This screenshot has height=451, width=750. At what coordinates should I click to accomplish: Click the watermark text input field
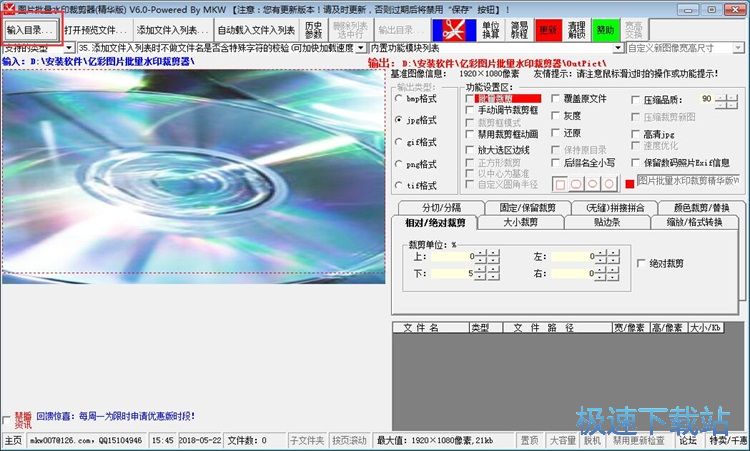point(688,181)
